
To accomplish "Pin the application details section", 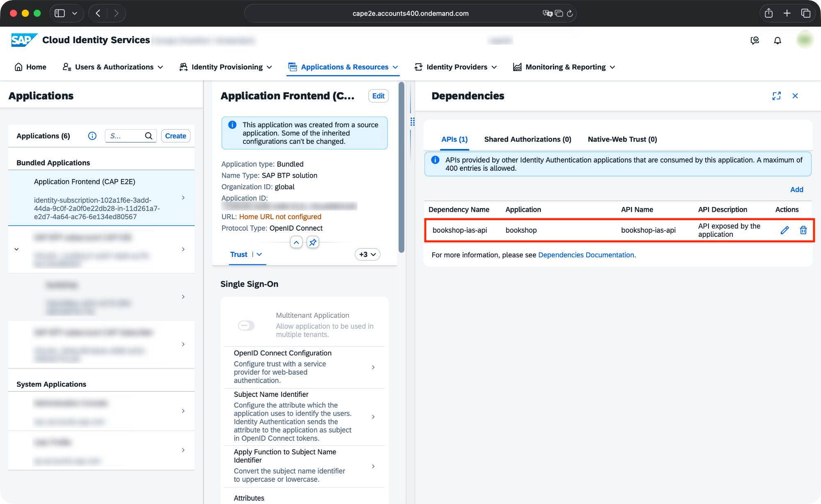I will 312,242.
